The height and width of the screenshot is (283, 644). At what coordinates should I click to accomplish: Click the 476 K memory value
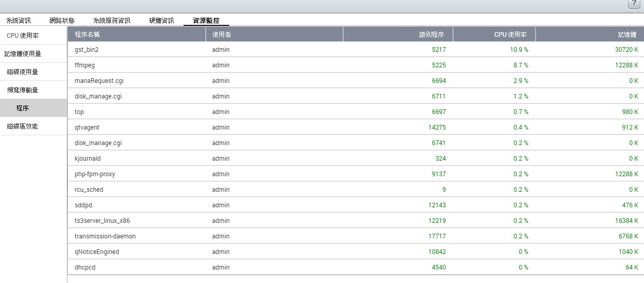click(630, 205)
